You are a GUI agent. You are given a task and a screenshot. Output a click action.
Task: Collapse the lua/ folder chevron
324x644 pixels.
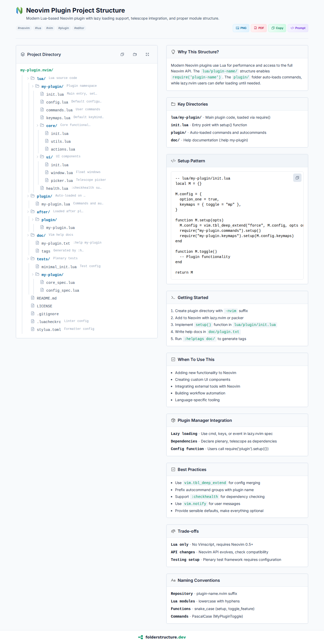(28, 78)
